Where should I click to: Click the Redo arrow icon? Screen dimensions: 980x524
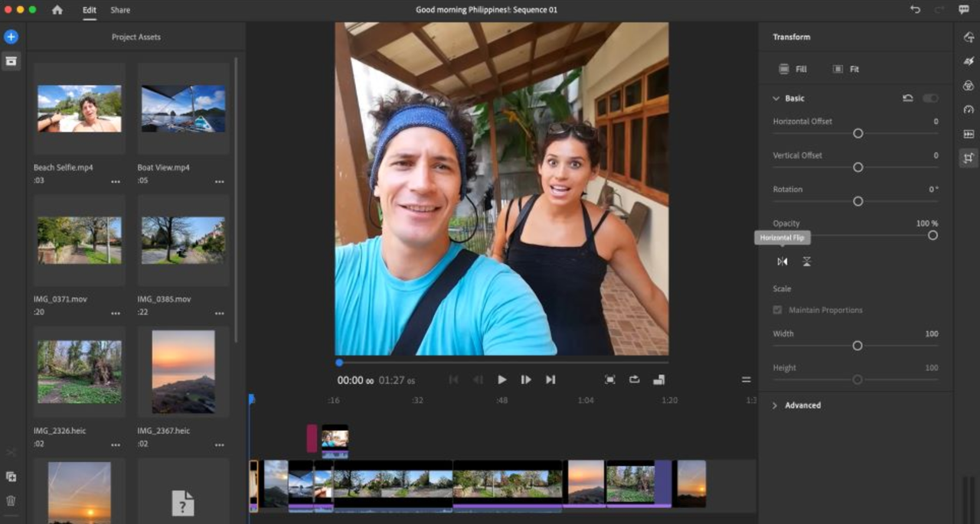(x=939, y=10)
